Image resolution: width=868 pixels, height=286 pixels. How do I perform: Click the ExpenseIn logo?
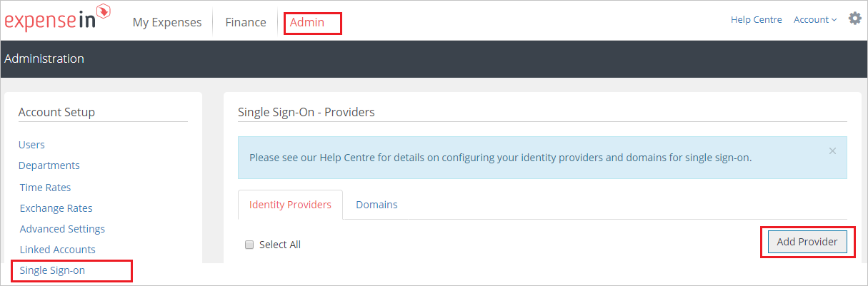[57, 19]
